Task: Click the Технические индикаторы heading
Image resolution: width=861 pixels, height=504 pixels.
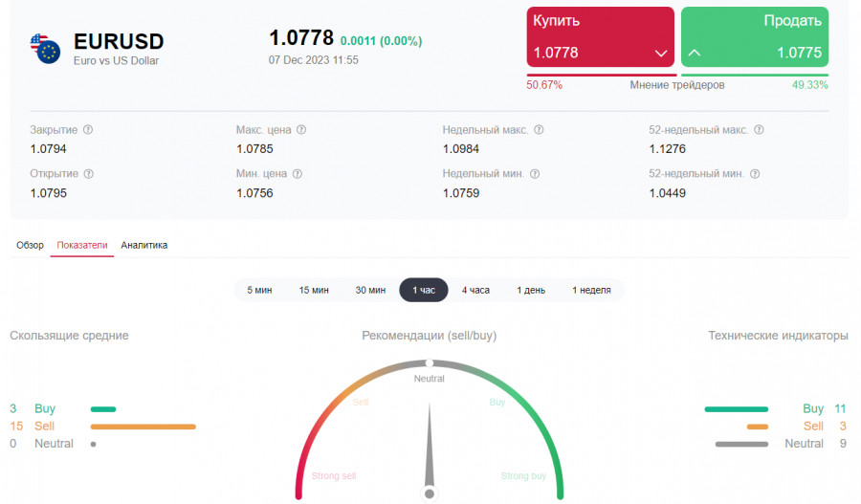Action: (x=778, y=336)
